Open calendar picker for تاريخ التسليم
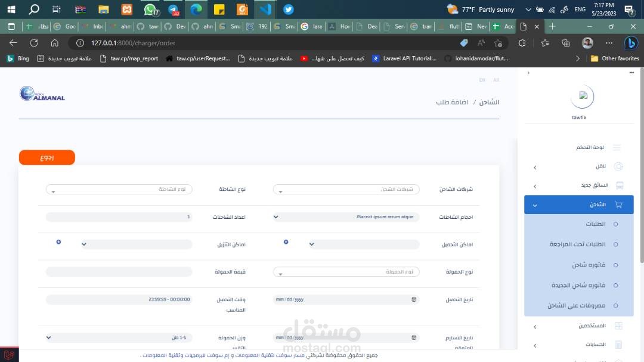644x362 pixels. (414, 338)
